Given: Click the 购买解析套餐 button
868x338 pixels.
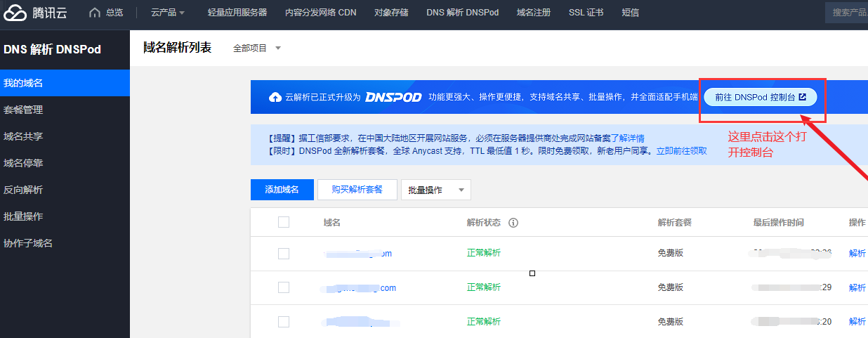Looking at the screenshot, I should coord(357,190).
